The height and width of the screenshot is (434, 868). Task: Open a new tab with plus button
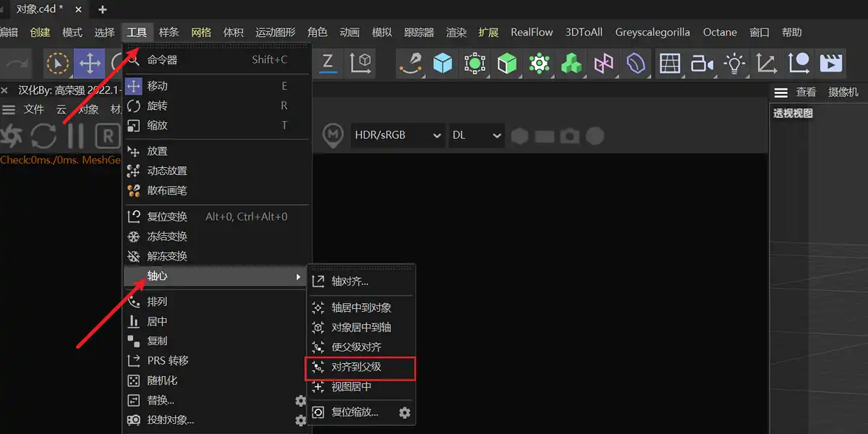coord(102,9)
